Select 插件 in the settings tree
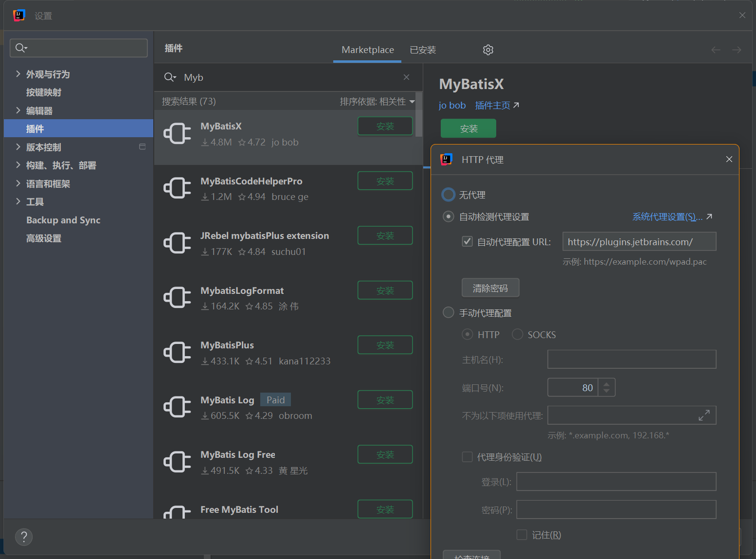The width and height of the screenshot is (756, 559). click(x=79, y=128)
